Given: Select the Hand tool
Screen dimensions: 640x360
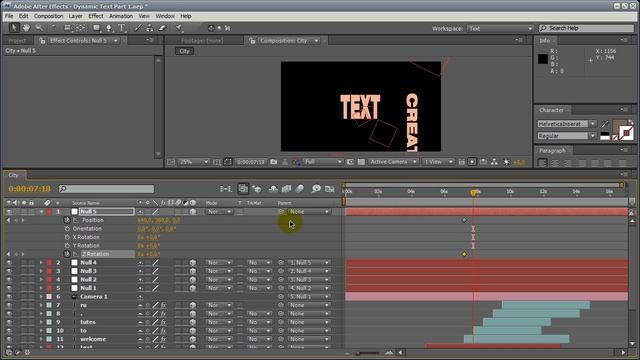Looking at the screenshot, I should (26, 28).
